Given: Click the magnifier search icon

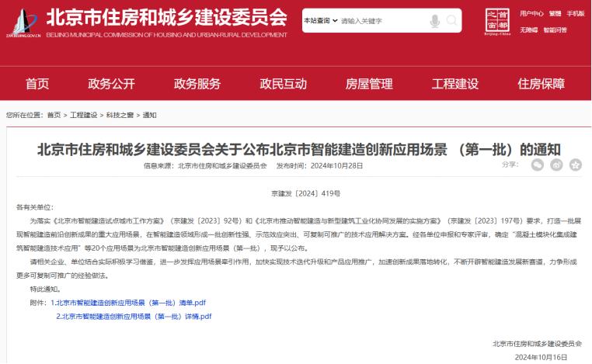Looking at the screenshot, I should pyautogui.click(x=451, y=21).
